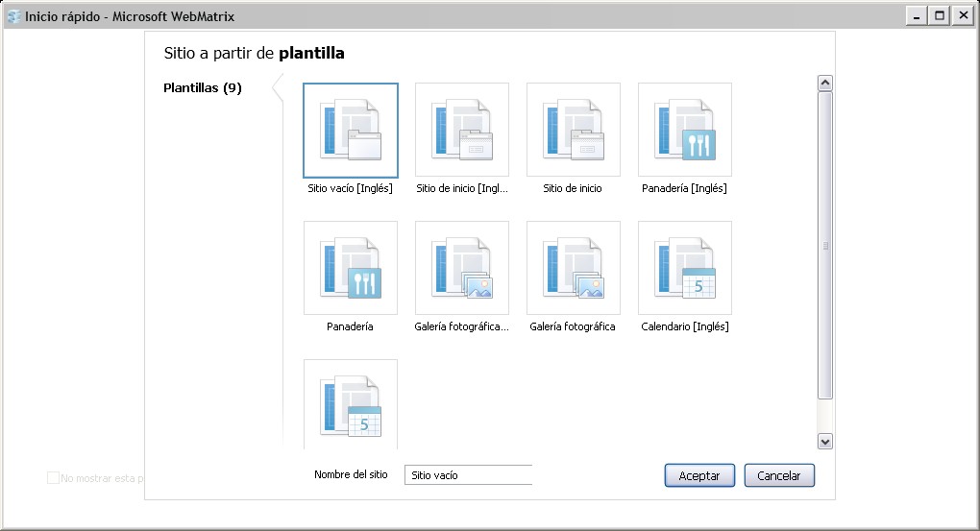Click the Panadería label text

pos(350,326)
